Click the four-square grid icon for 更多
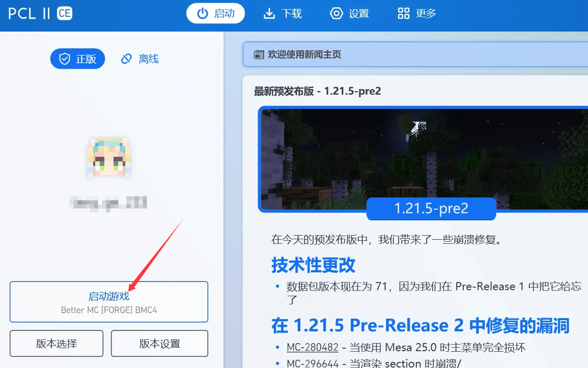This screenshot has height=368, width=588. click(x=404, y=14)
